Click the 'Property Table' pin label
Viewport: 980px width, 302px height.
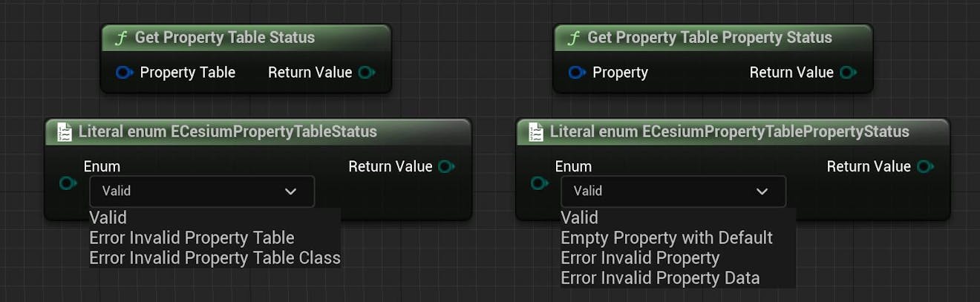click(188, 73)
